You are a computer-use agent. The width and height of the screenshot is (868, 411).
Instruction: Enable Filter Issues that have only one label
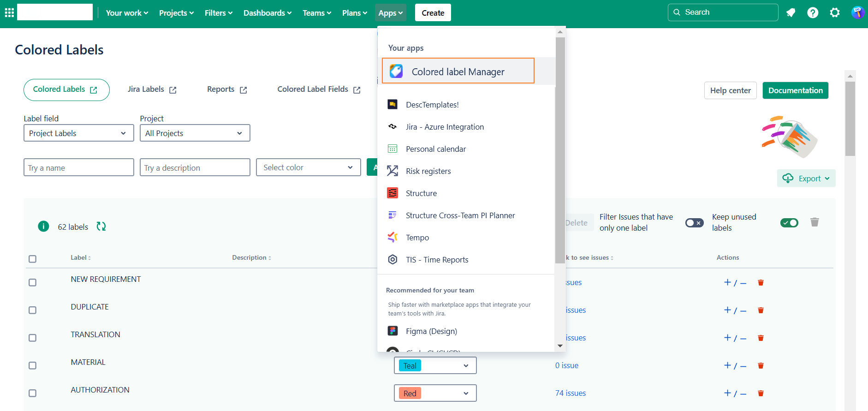click(694, 223)
